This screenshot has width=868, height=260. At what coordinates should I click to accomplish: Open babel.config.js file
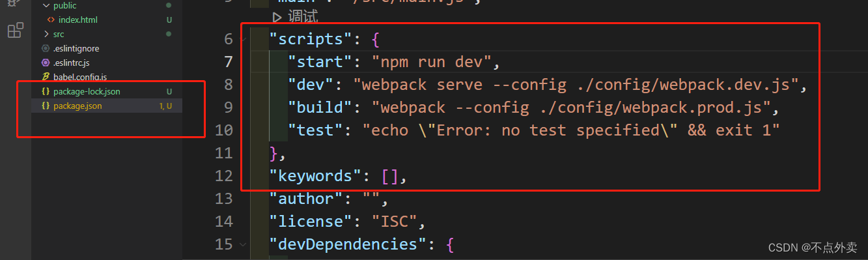pos(80,77)
